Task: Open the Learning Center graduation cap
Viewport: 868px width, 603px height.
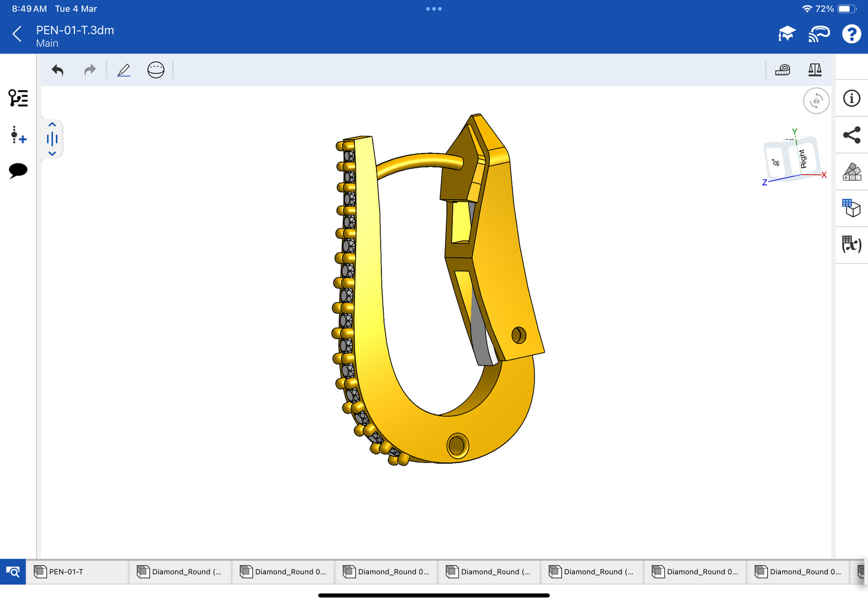Action: tap(786, 34)
